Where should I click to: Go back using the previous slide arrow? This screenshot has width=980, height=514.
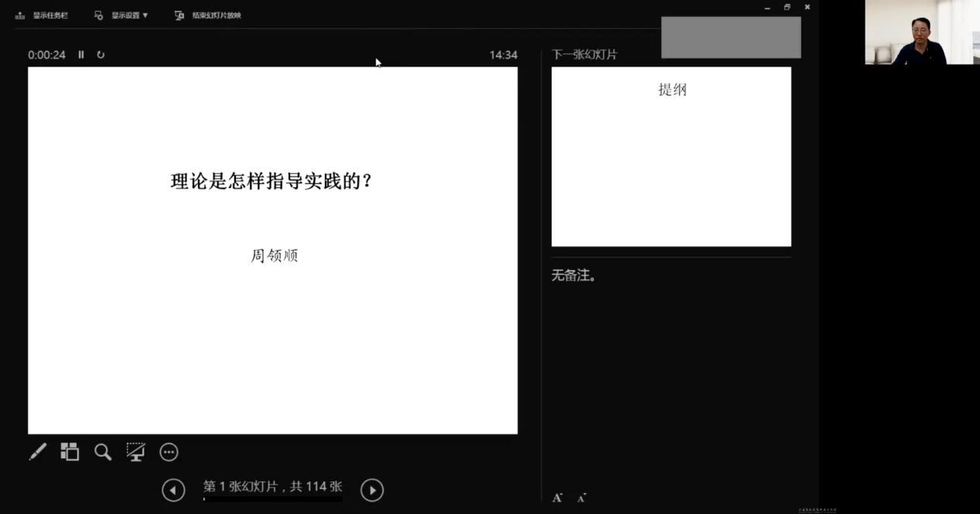pyautogui.click(x=173, y=489)
